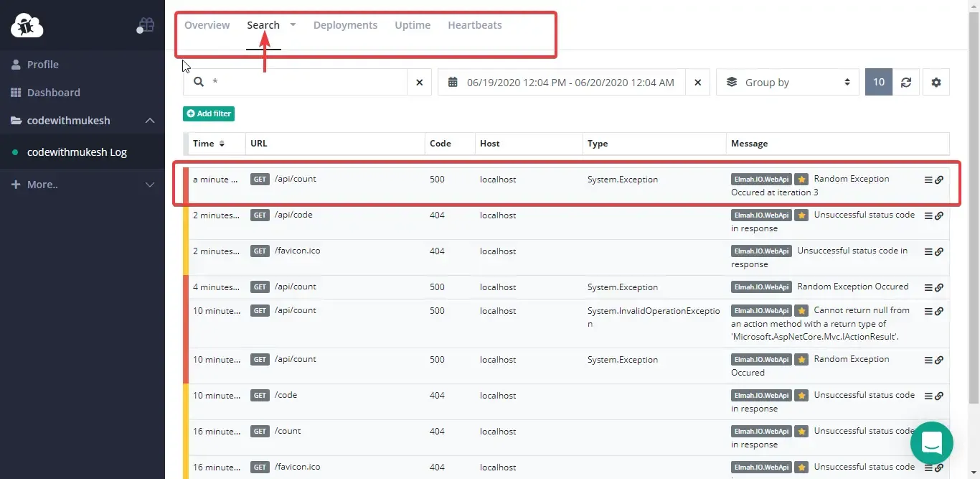
Task: Open codewithmukesh Log from the sidebar
Action: pyautogui.click(x=76, y=152)
